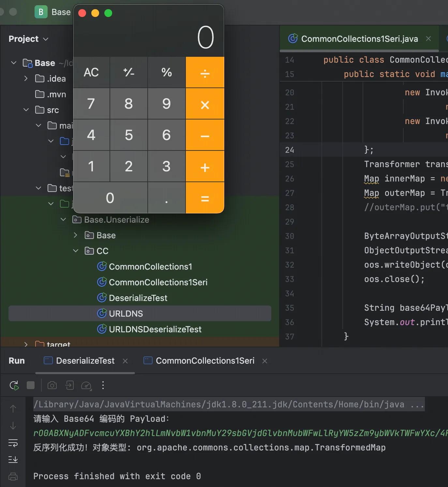448x487 pixels.
Task: Click the print console output icon
Action: (x=13, y=477)
